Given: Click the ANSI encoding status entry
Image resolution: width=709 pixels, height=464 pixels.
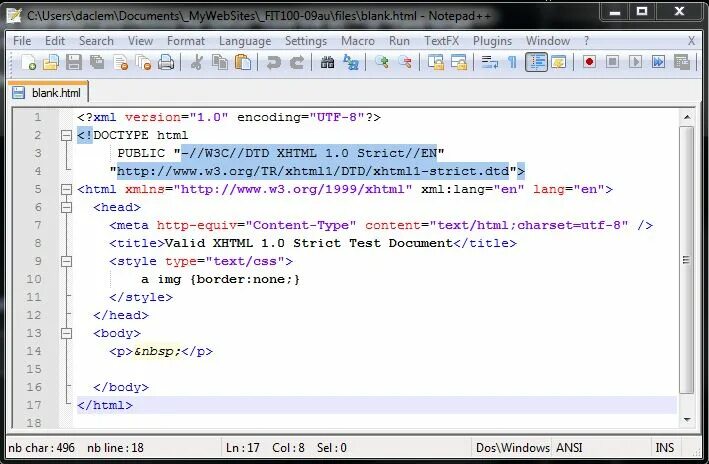Looking at the screenshot, I should 569,448.
